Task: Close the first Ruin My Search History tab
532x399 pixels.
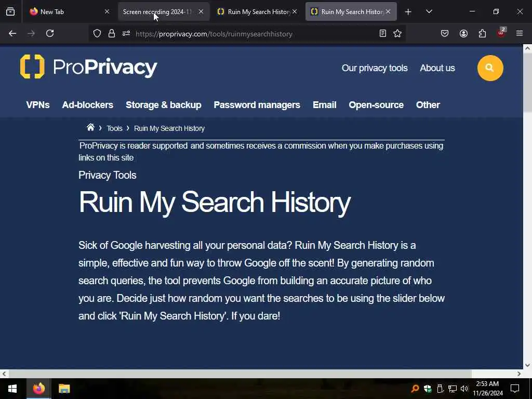Action: (295, 11)
